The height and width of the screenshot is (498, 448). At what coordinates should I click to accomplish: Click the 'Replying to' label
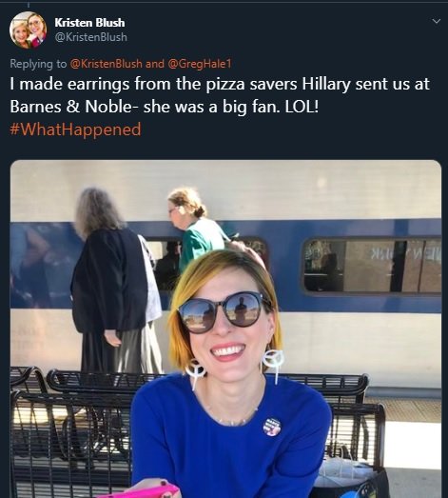tap(38, 64)
